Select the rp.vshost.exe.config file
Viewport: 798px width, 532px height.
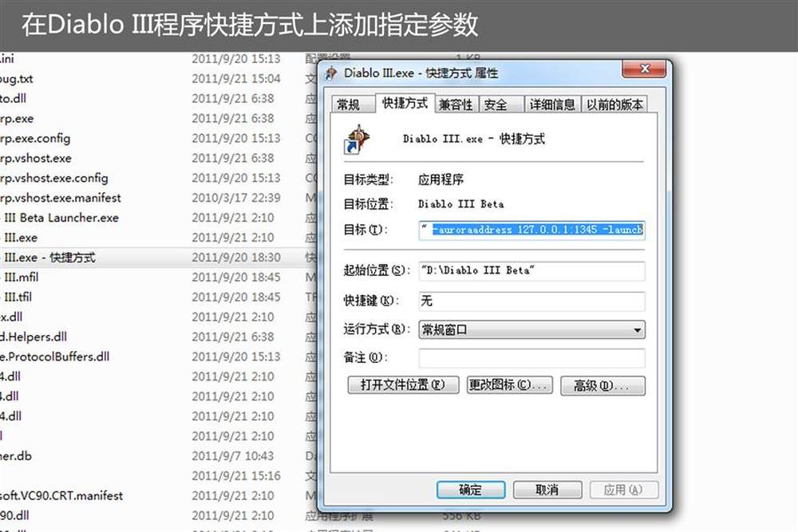click(54, 178)
